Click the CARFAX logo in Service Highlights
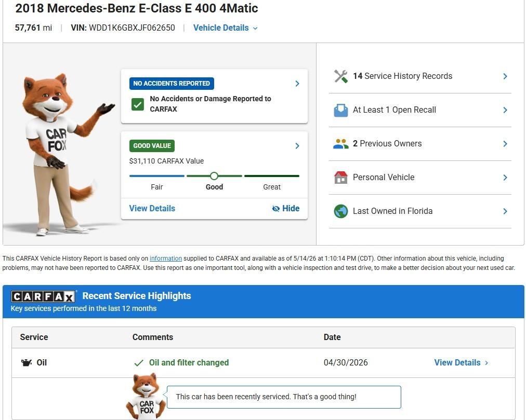 [43, 296]
